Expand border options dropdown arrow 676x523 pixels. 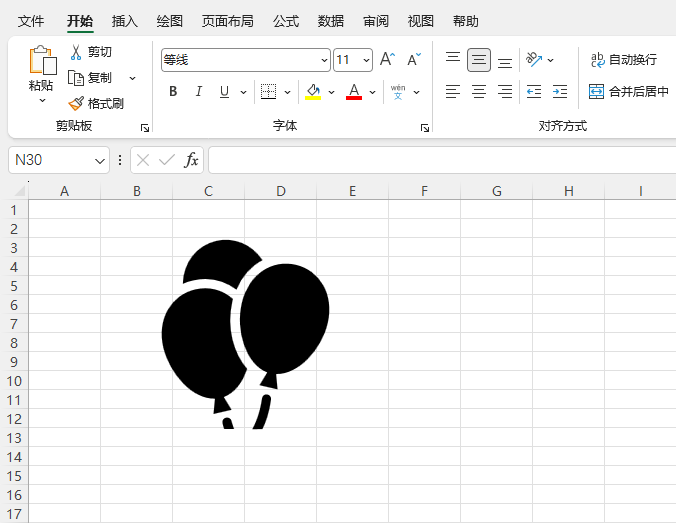click(288, 92)
